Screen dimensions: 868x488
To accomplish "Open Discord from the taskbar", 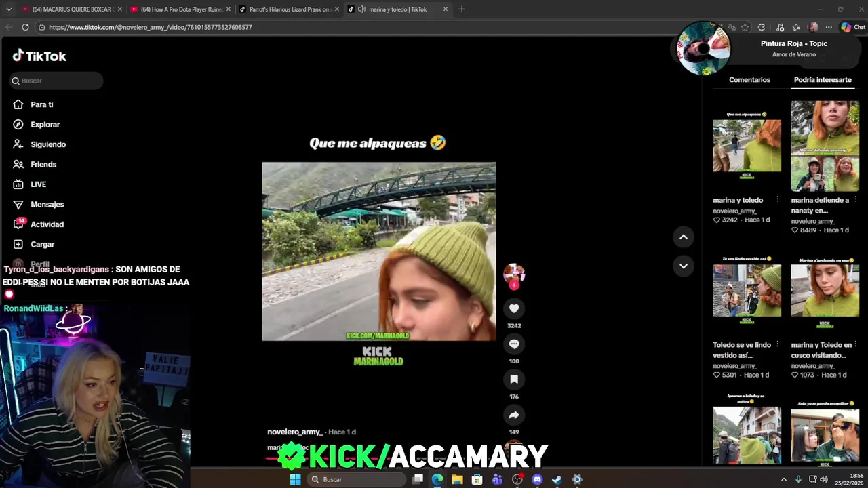I will (x=537, y=479).
